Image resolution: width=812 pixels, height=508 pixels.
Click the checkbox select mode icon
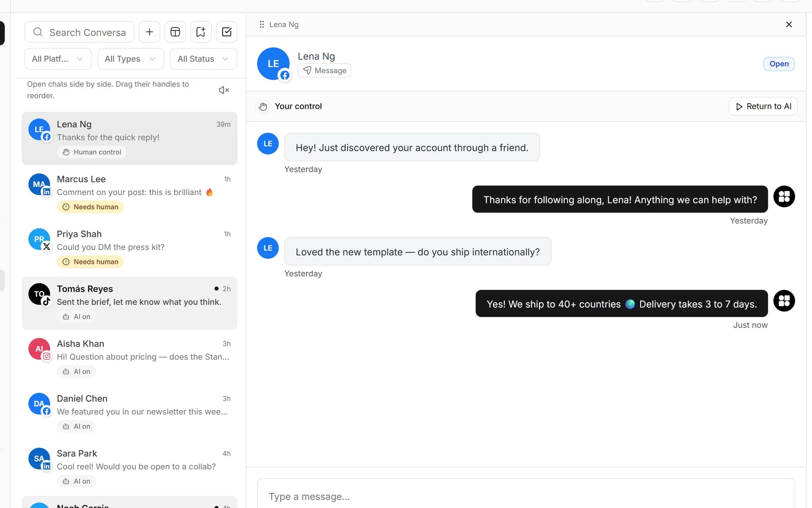(227, 32)
